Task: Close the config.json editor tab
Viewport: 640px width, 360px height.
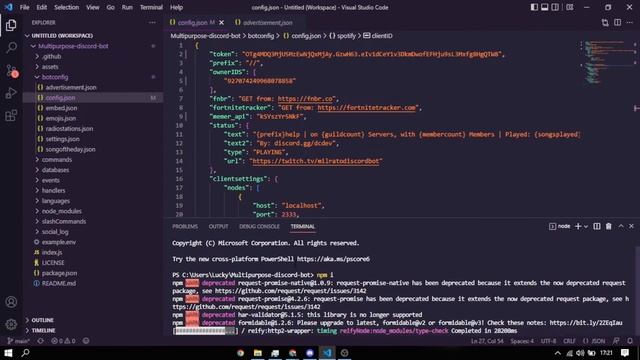Action: click(222, 22)
